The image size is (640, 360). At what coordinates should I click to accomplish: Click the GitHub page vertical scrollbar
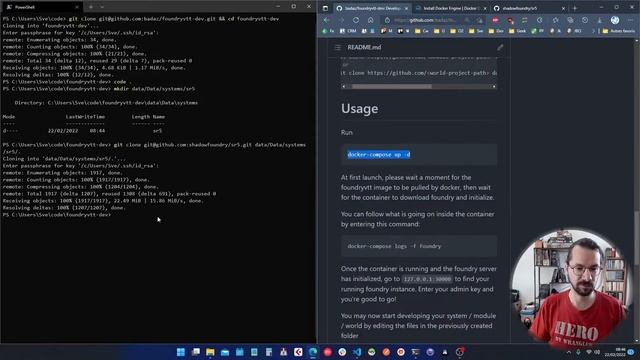(x=636, y=237)
